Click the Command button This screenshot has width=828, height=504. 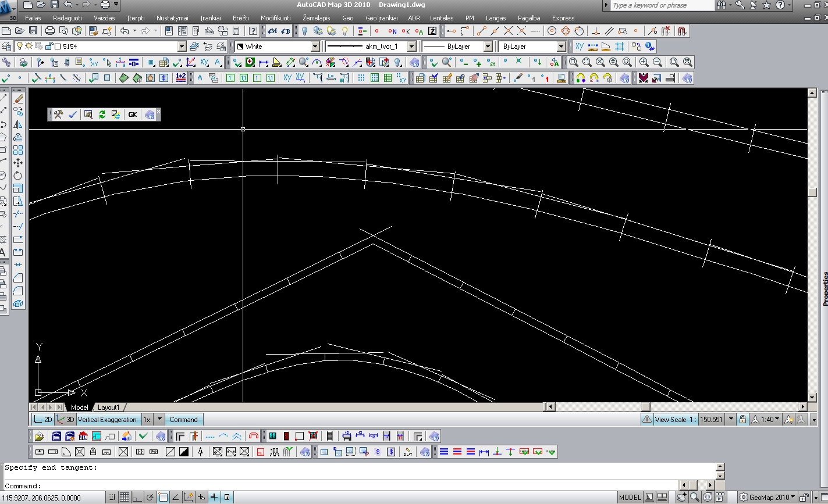184,419
